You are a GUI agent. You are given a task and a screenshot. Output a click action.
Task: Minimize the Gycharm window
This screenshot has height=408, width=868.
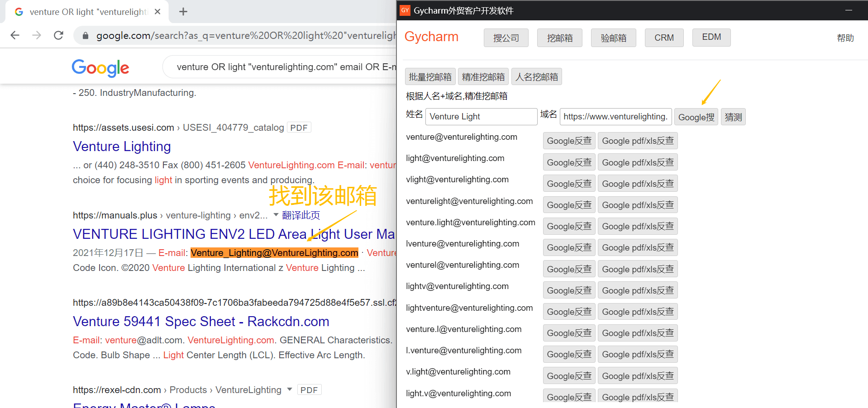click(849, 10)
